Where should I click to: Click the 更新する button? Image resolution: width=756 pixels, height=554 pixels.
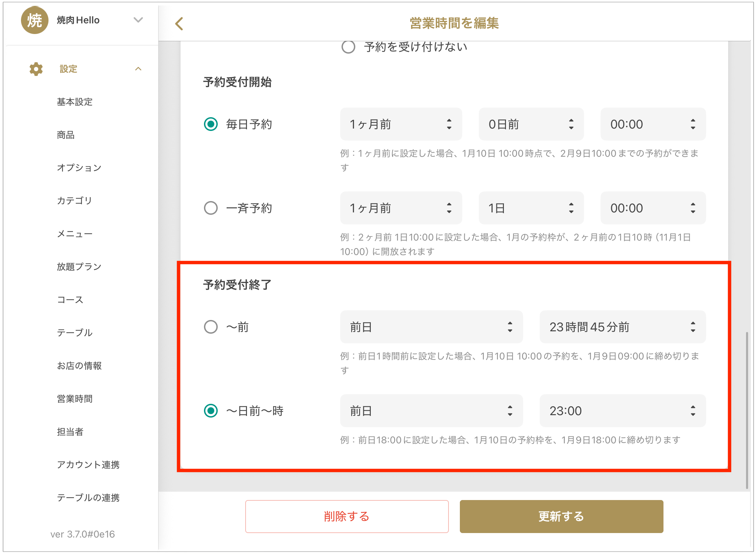click(x=561, y=516)
